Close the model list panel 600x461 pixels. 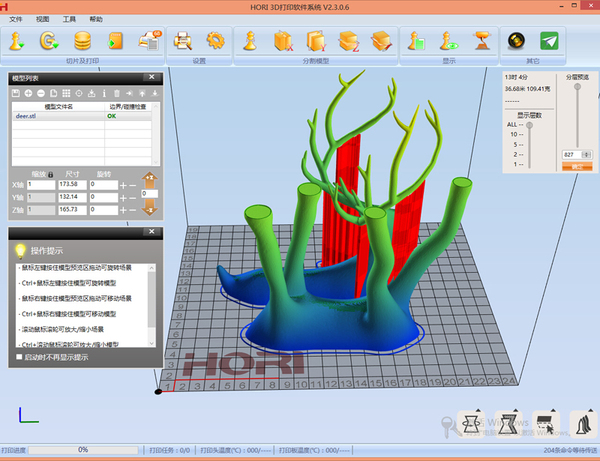pos(152,77)
